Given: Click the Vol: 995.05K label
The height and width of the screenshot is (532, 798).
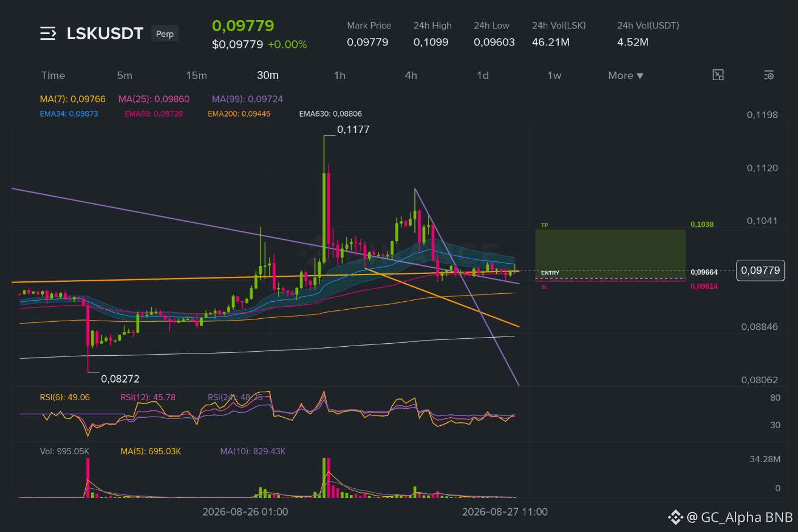Looking at the screenshot, I should pos(64,451).
